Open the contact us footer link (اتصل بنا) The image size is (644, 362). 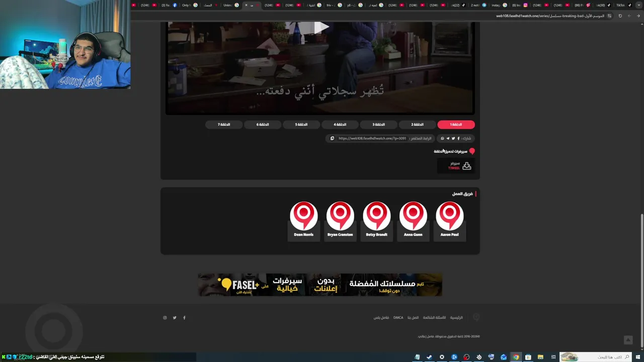413,318
